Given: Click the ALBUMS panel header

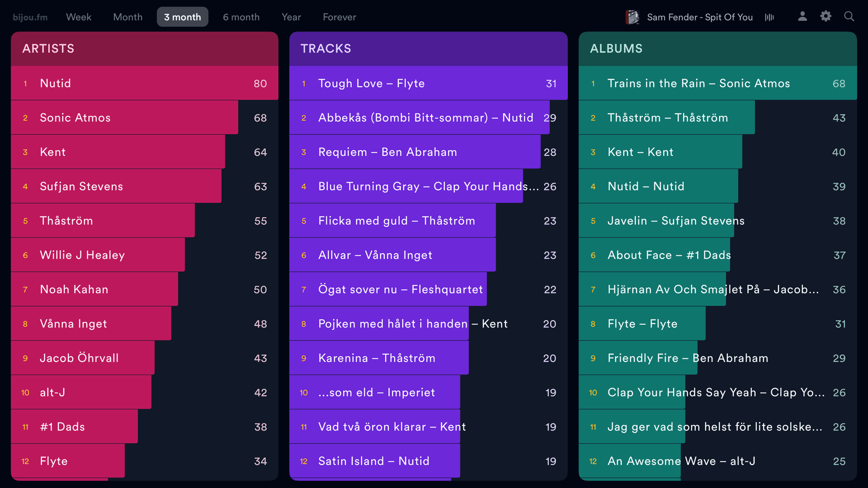Looking at the screenshot, I should click(x=718, y=49).
